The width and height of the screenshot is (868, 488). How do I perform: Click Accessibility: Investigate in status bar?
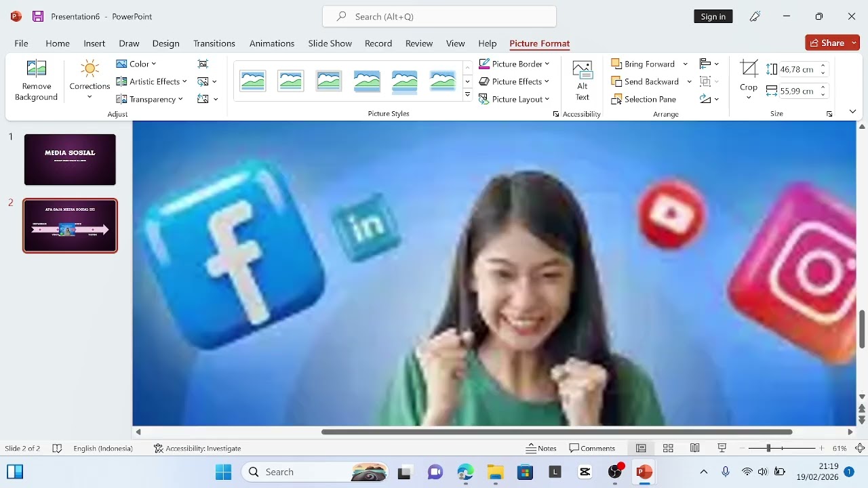[x=197, y=448]
